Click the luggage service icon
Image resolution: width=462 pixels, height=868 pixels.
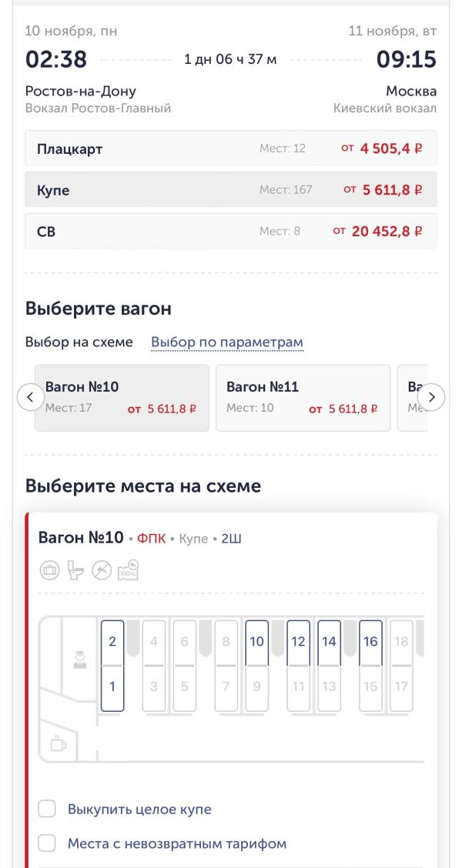point(50,571)
